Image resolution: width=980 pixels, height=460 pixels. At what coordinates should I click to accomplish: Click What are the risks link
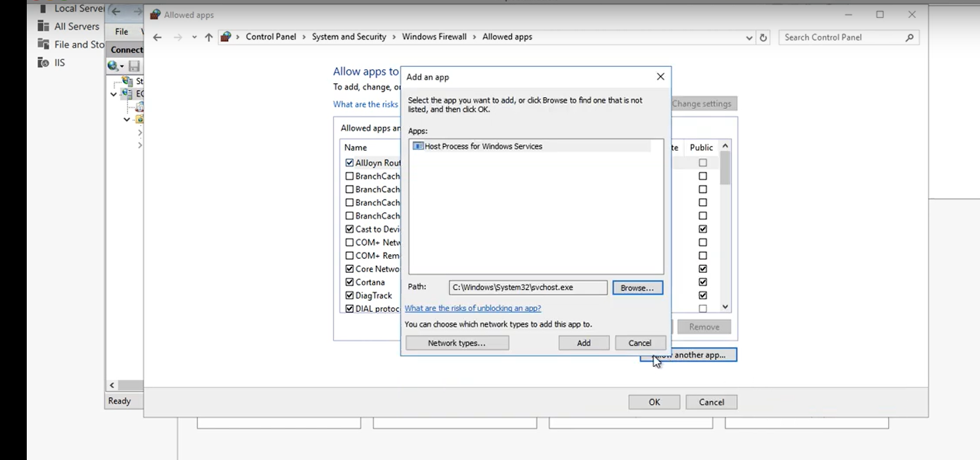pyautogui.click(x=365, y=104)
